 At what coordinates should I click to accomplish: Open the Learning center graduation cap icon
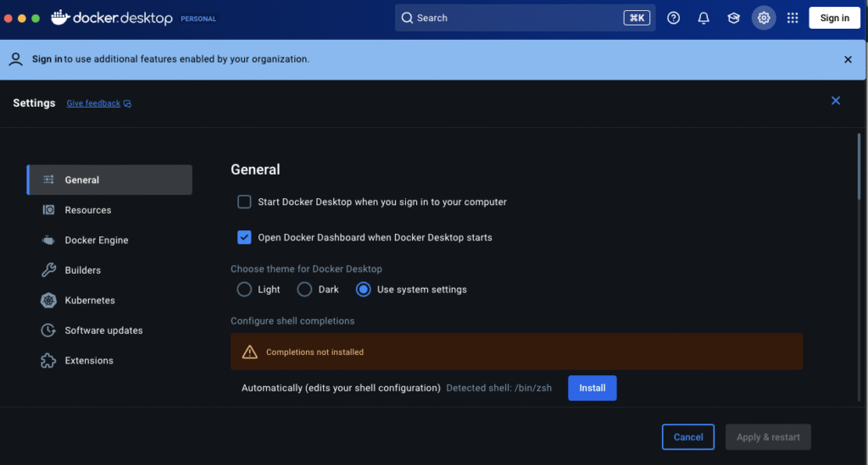pyautogui.click(x=733, y=18)
